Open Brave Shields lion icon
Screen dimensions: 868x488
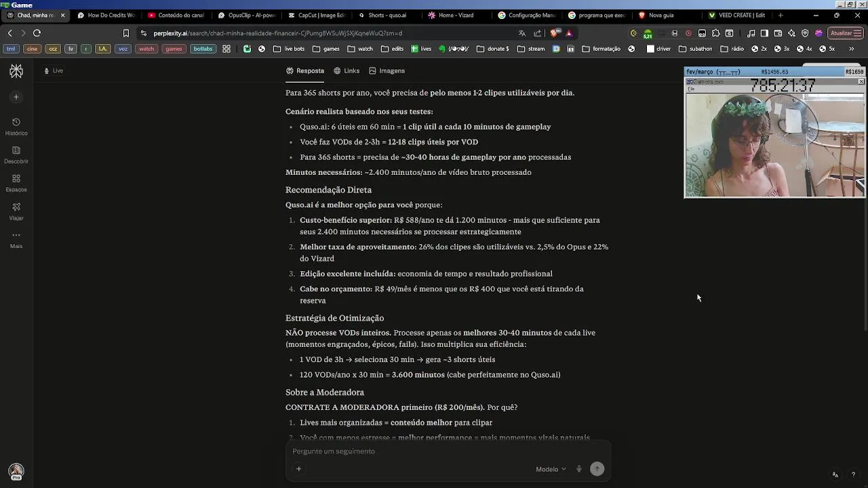555,33
